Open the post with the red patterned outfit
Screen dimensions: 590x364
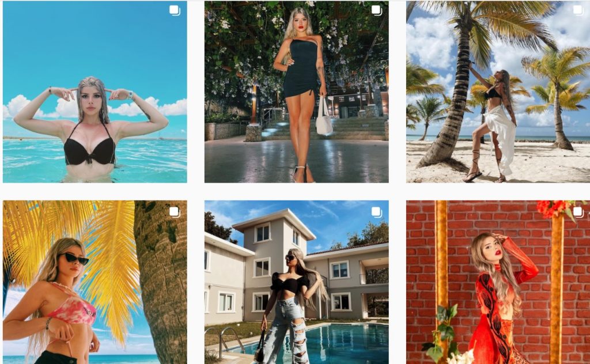click(498, 282)
